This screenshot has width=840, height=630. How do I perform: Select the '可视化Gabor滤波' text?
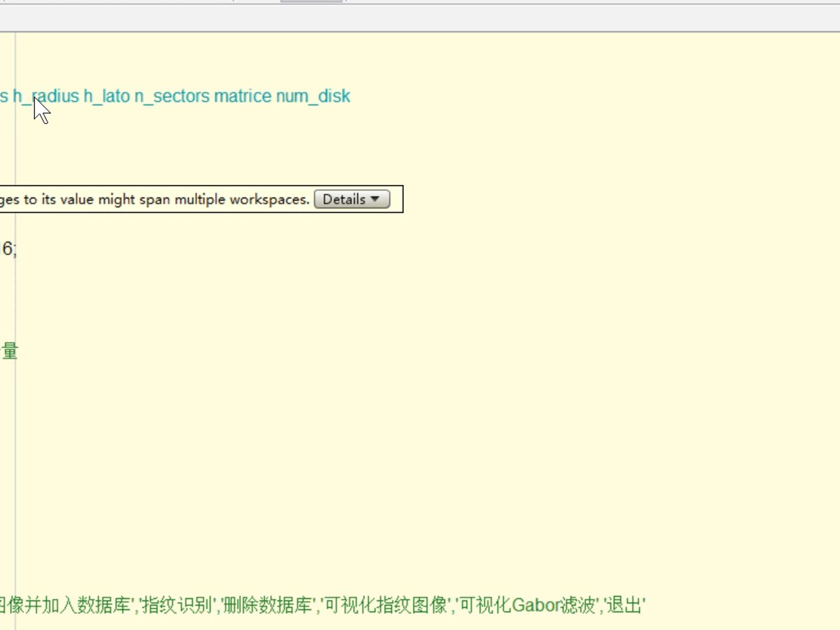[528, 605]
